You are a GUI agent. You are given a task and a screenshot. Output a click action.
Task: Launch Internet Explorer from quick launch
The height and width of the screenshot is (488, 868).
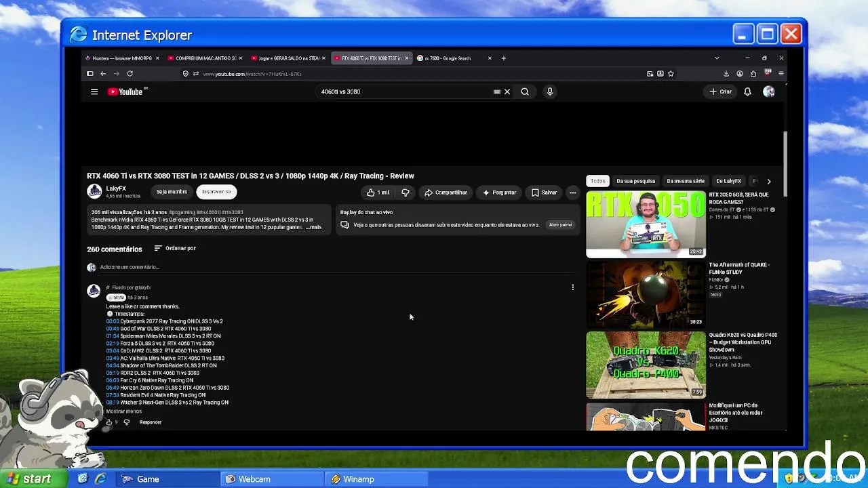(100, 479)
